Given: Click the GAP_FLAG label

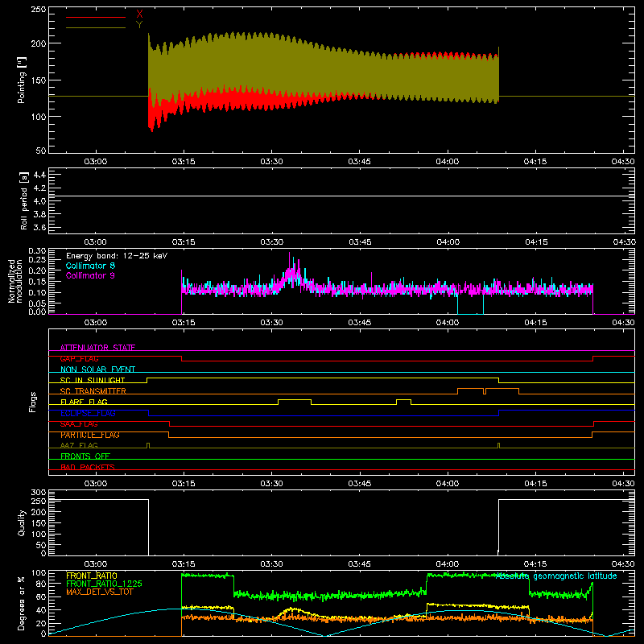Looking at the screenshot, I should click(79, 358).
